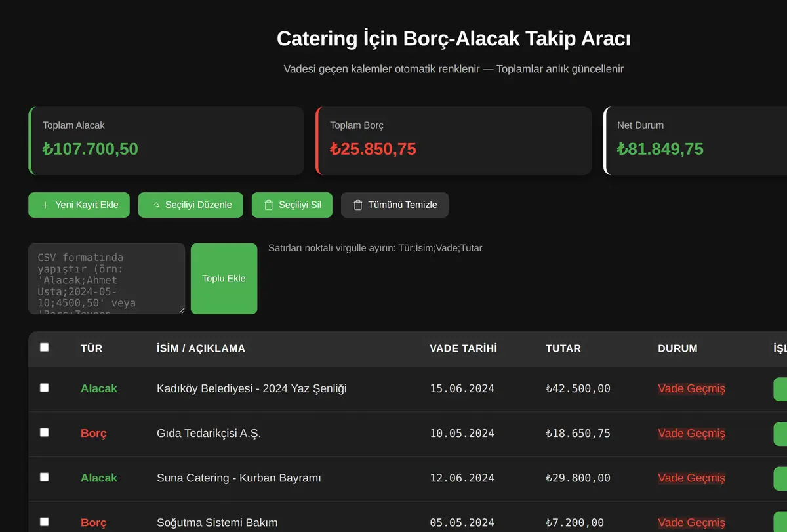Screen dimensions: 787x532
Task: Click the date 15.06.2024
Action: [x=462, y=388]
